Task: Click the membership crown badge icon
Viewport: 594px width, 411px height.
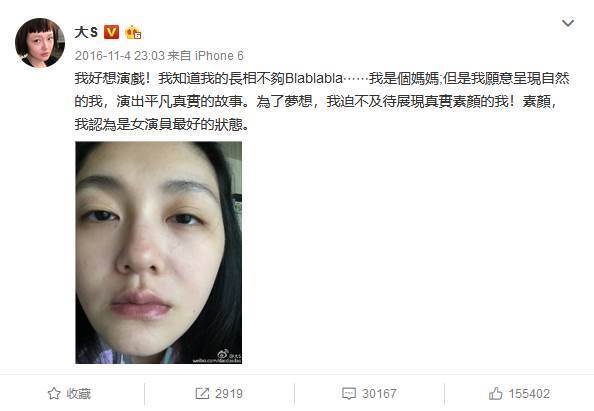Action: 133,33
